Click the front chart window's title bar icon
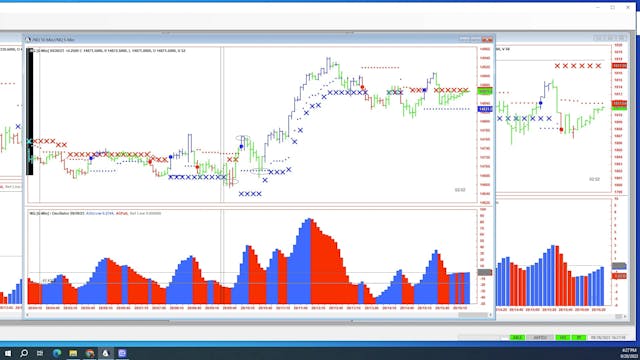 28,40
